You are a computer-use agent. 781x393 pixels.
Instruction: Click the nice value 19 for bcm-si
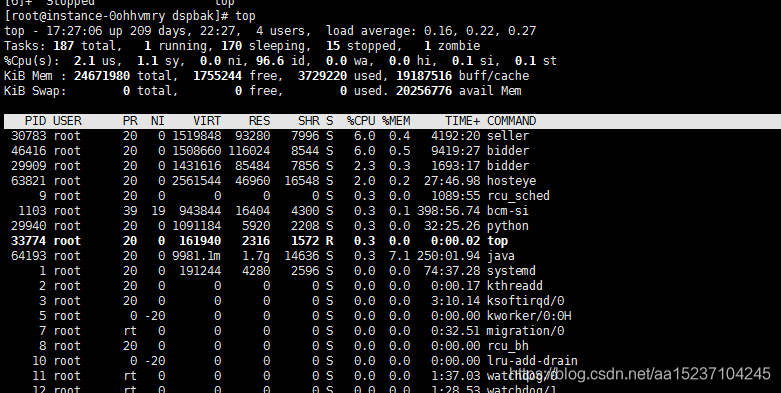tap(158, 211)
